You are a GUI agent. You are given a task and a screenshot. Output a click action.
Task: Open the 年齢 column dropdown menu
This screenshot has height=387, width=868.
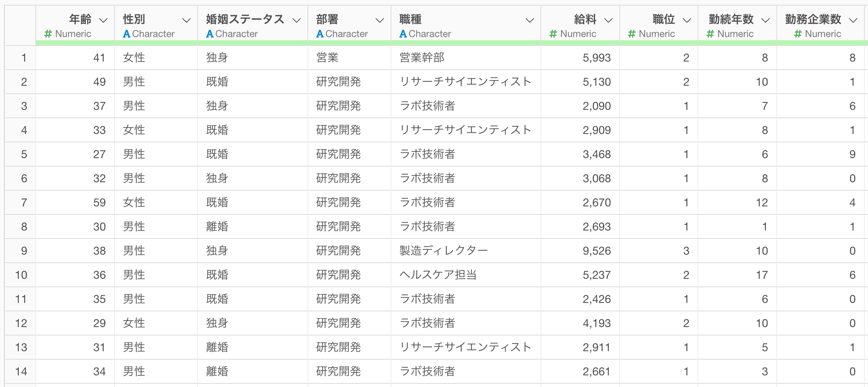pos(103,20)
